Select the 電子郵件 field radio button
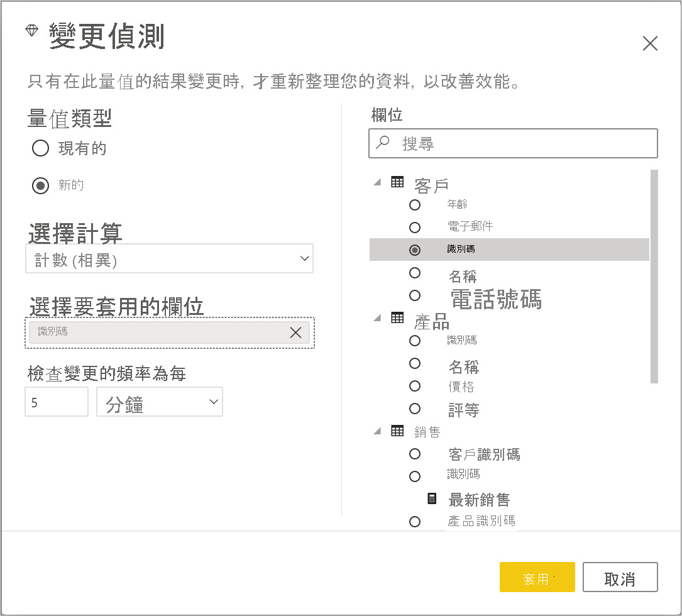The height and width of the screenshot is (616, 682). point(415,228)
